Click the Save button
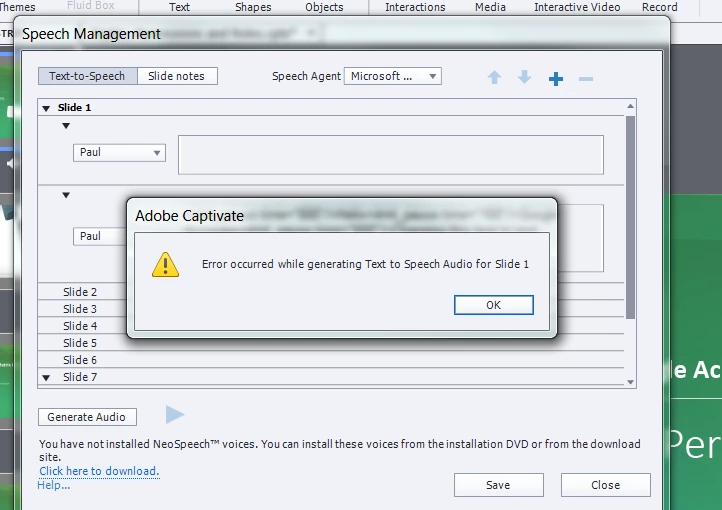This screenshot has height=510, width=722. tap(499, 485)
